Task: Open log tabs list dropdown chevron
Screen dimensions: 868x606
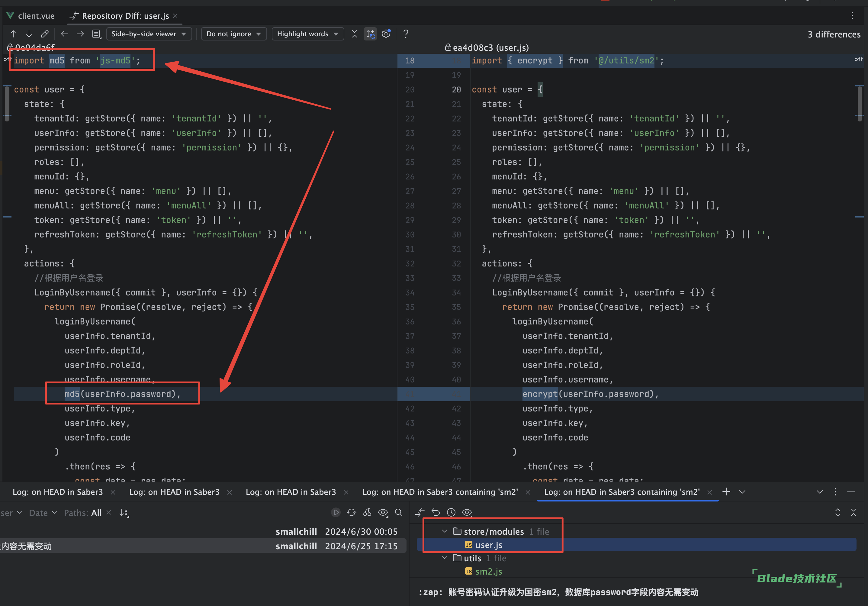Action: point(742,492)
